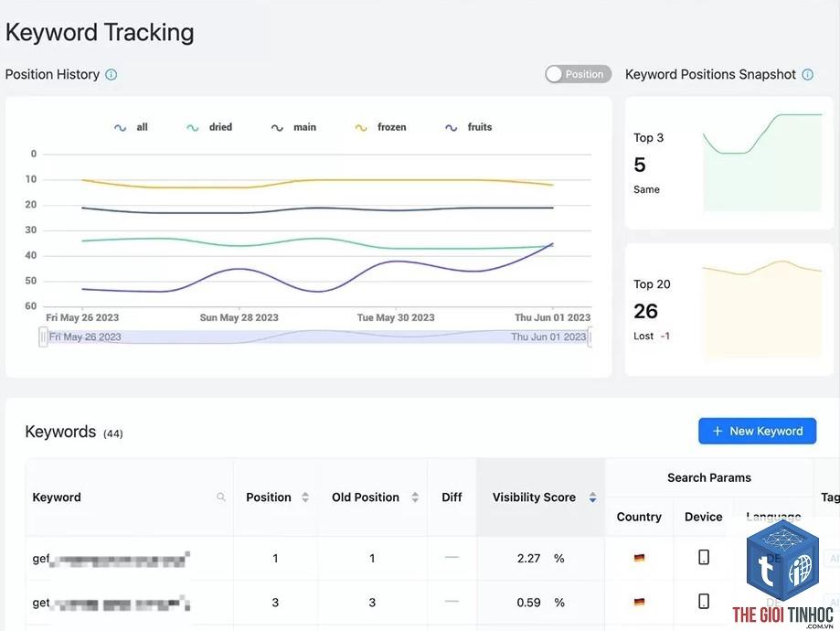
Task: Sort by Position column arrows
Action: pyautogui.click(x=304, y=497)
